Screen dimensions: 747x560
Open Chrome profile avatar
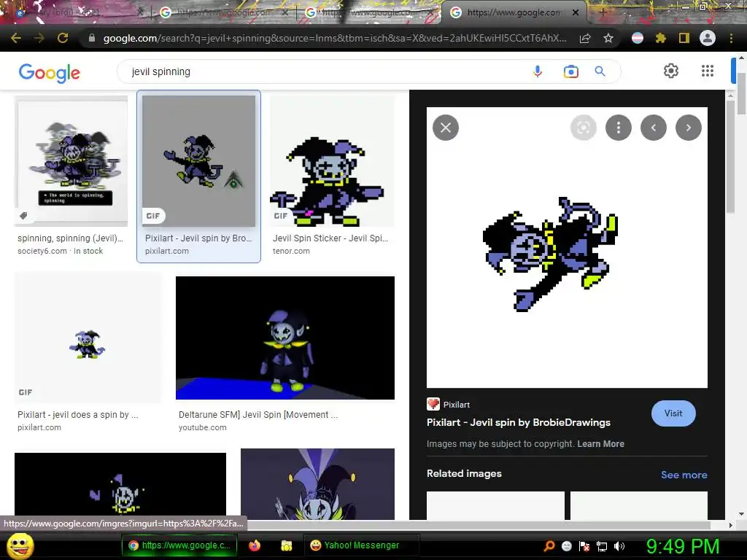pyautogui.click(x=708, y=38)
